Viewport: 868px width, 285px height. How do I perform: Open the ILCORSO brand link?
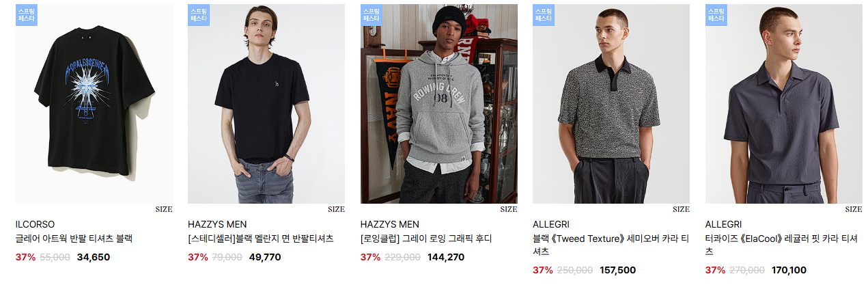tap(35, 224)
